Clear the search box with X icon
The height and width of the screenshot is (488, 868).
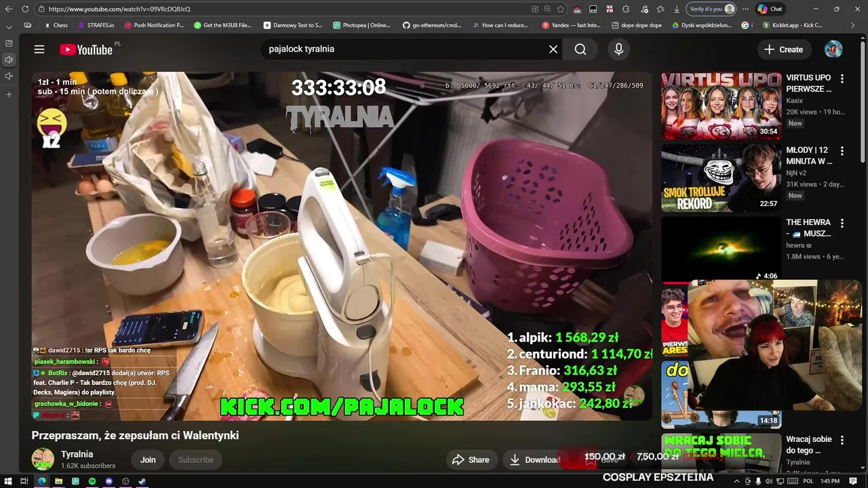coord(553,49)
